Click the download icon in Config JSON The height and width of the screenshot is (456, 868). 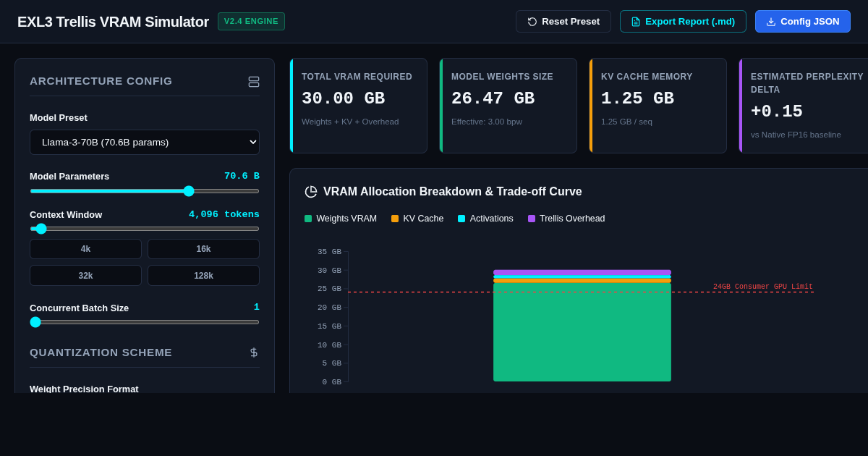[771, 22]
